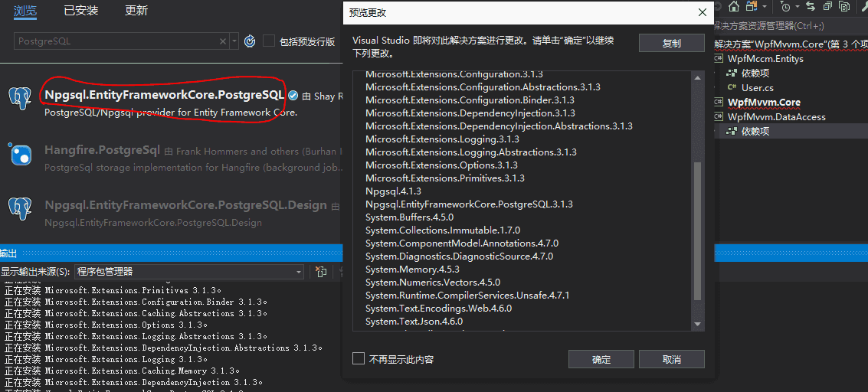868x392 pixels.
Task: Select Microsoft.Extensions.Options.3.1.3 entry
Action: pyautogui.click(x=441, y=165)
